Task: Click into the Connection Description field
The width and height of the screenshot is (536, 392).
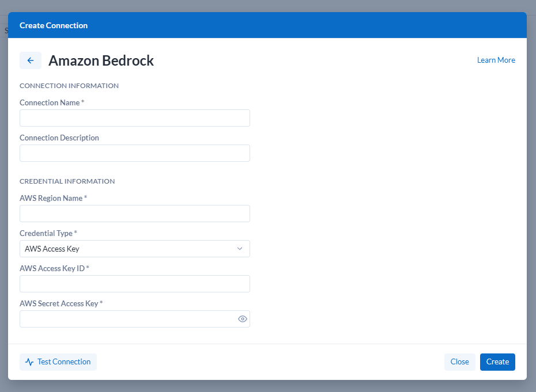Action: 135,153
